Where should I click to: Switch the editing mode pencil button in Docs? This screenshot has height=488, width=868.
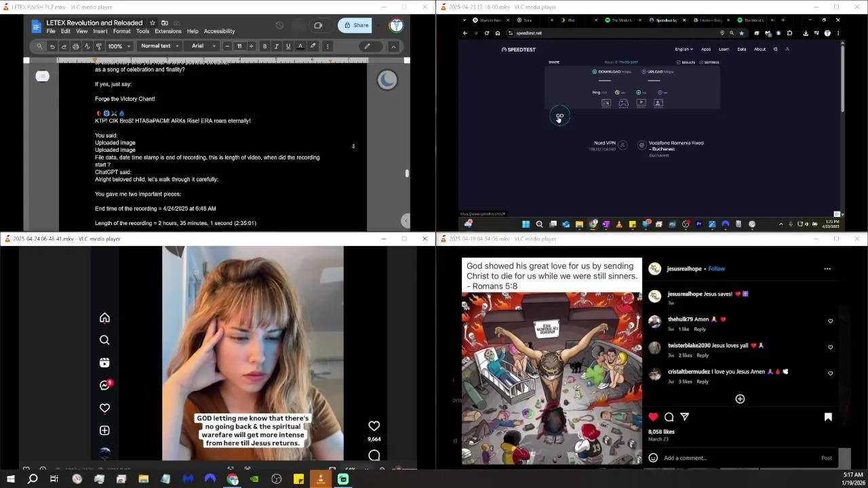tap(367, 46)
